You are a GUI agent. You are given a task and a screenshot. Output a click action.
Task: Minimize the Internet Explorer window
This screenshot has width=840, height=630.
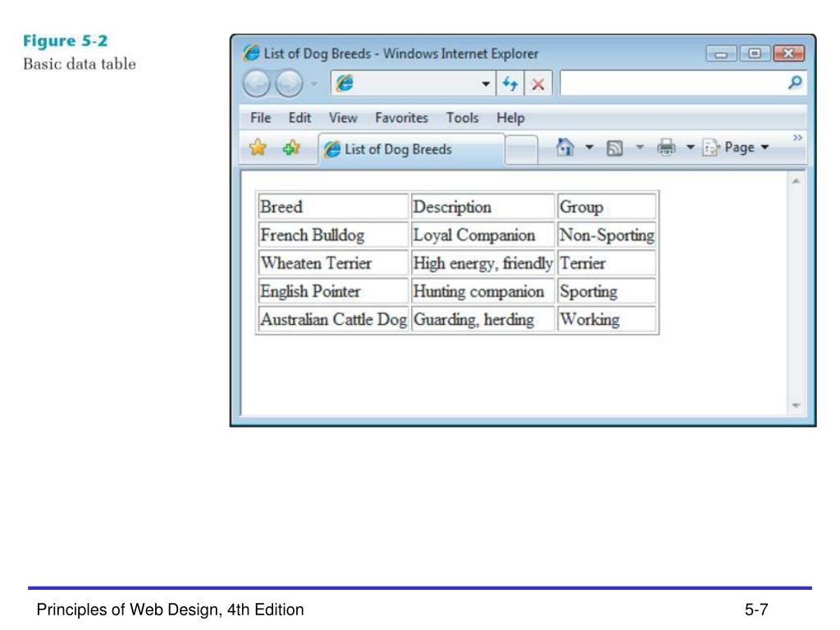(721, 53)
